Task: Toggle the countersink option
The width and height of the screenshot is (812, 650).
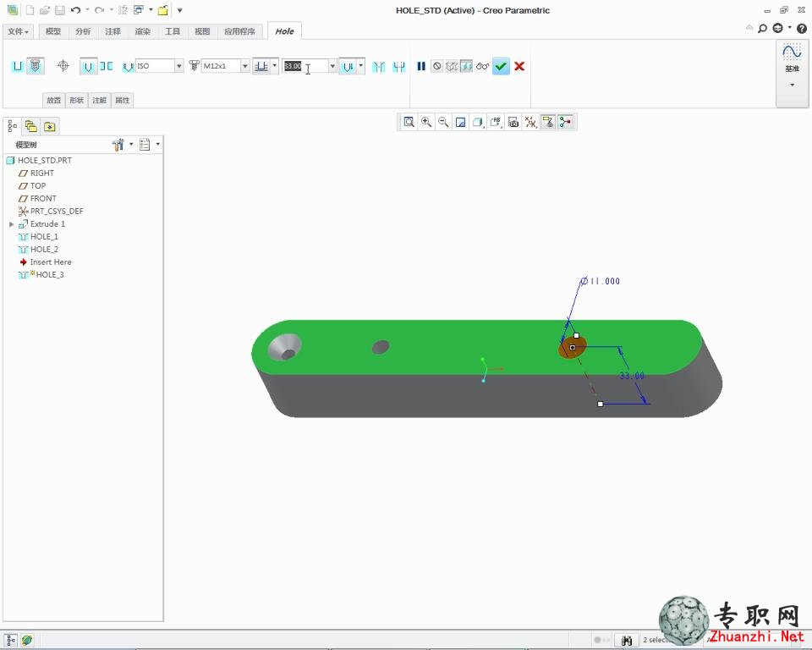Action: pyautogui.click(x=379, y=66)
